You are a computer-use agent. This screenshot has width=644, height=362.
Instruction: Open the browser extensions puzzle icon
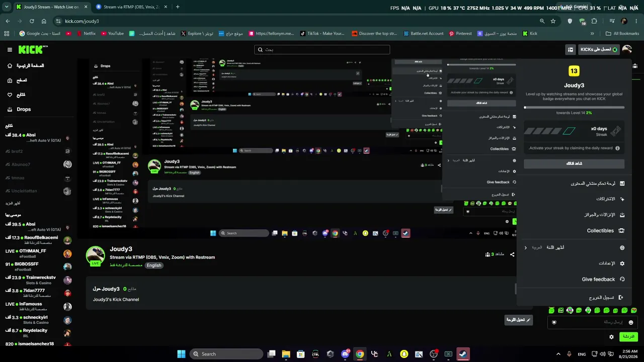click(594, 21)
